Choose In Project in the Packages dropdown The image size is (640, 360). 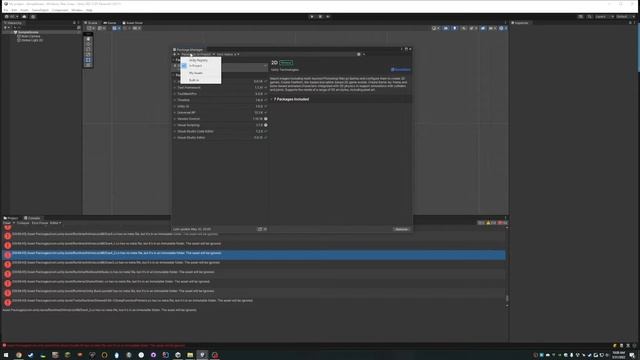pyautogui.click(x=196, y=66)
